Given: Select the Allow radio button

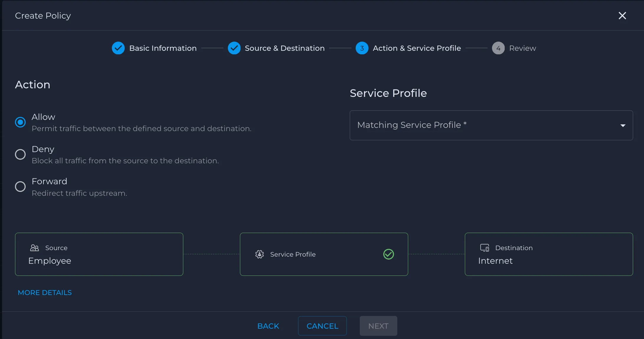Looking at the screenshot, I should tap(20, 122).
